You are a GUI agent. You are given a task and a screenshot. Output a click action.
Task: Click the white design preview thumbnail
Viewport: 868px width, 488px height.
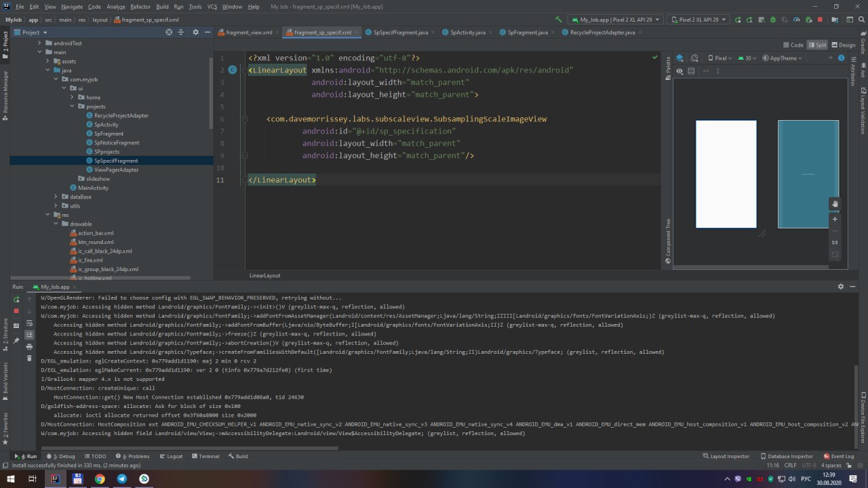pos(726,174)
